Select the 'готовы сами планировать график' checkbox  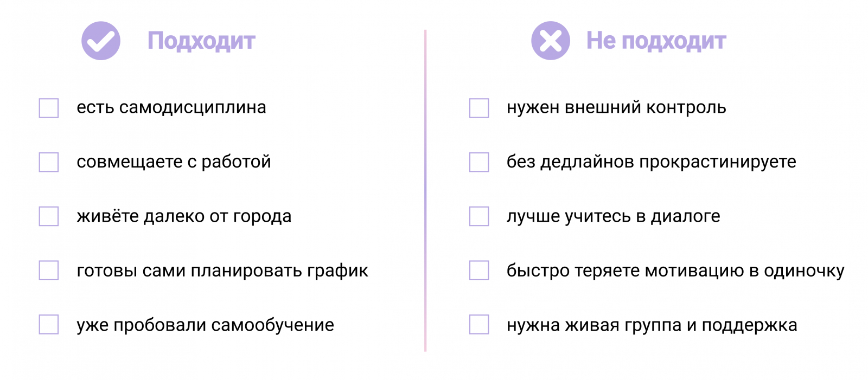point(49,270)
